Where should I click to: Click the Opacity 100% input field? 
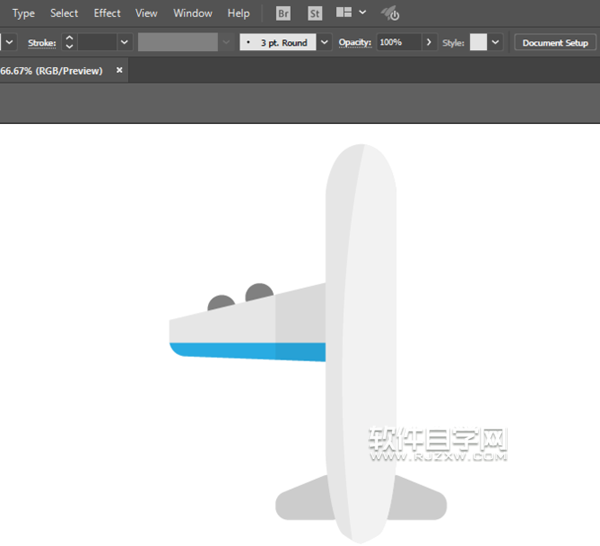click(x=398, y=43)
